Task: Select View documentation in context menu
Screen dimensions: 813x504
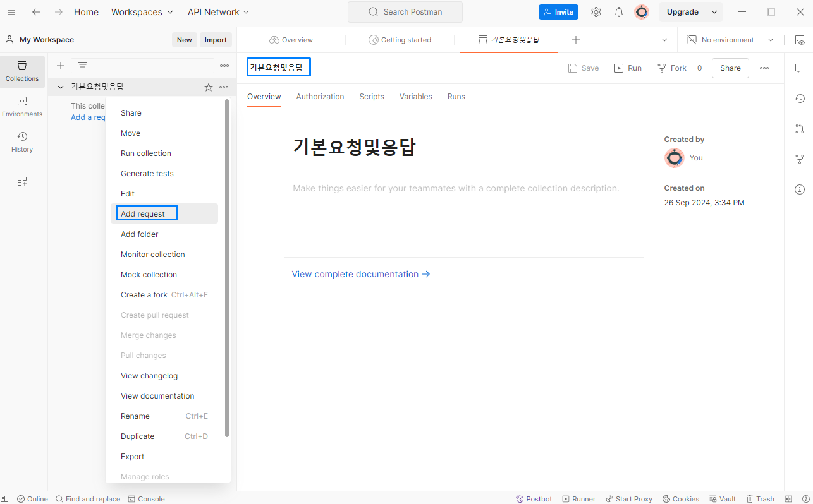Action: tap(164, 395)
